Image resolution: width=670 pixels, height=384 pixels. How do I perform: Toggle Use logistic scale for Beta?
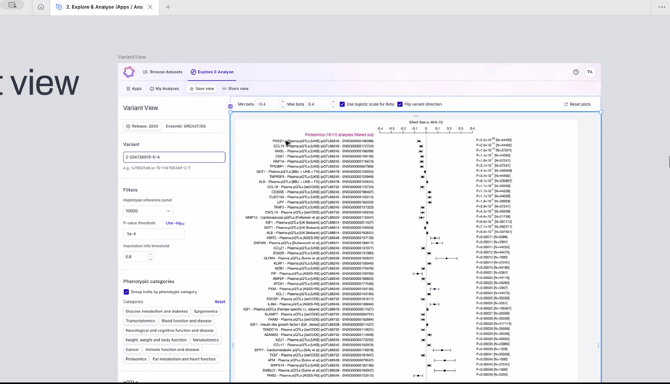[342, 104]
